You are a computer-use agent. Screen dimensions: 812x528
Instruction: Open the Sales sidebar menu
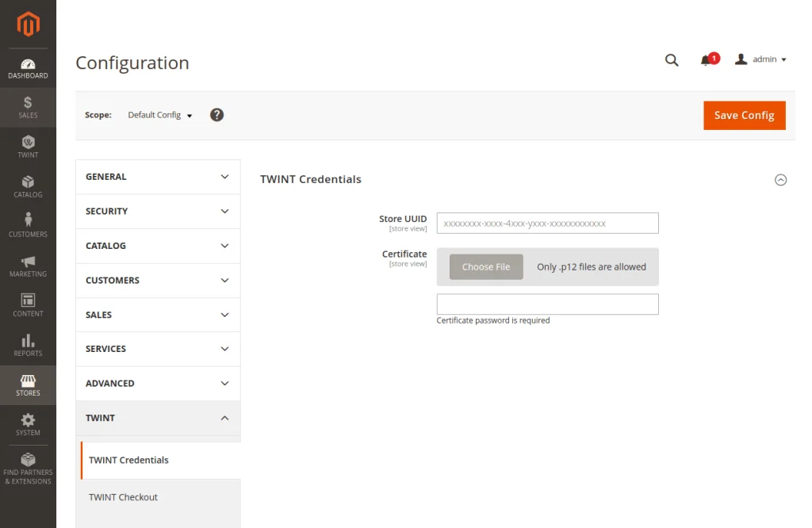click(28, 107)
